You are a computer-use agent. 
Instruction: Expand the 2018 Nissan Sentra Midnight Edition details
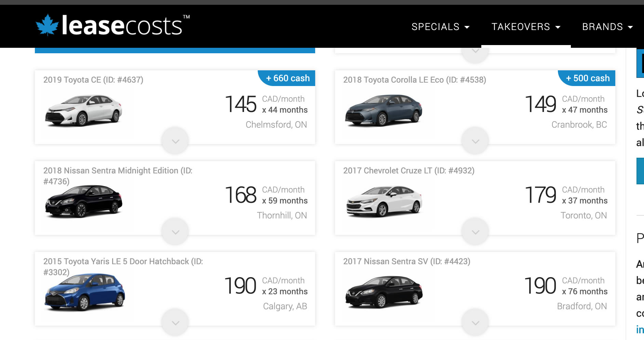pyautogui.click(x=175, y=232)
